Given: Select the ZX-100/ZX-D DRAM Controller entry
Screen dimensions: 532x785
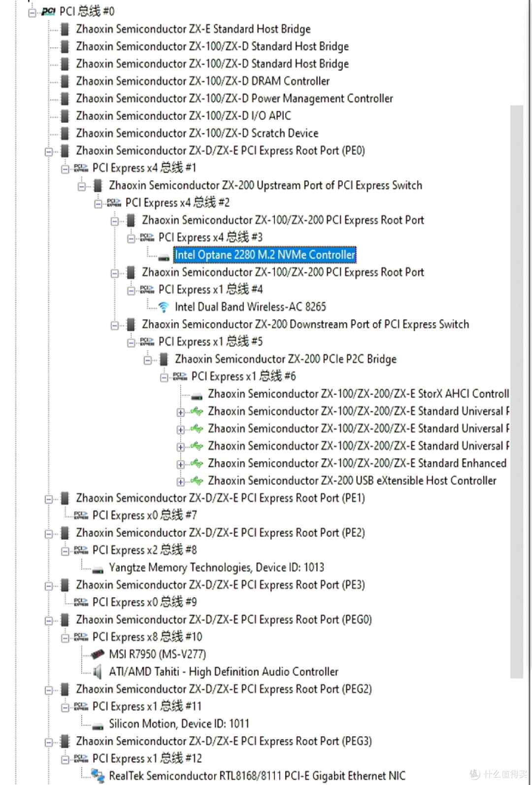Looking at the screenshot, I should point(203,81).
